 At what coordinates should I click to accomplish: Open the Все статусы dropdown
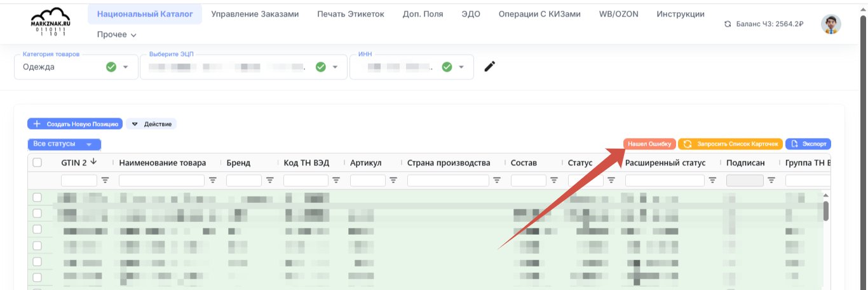click(64, 144)
